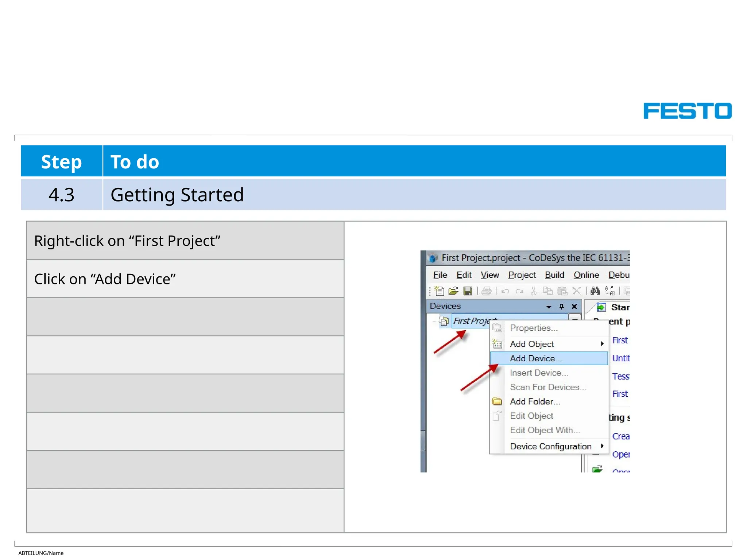Choose Insert Device... in context menu
The image size is (747, 560).
point(549,373)
